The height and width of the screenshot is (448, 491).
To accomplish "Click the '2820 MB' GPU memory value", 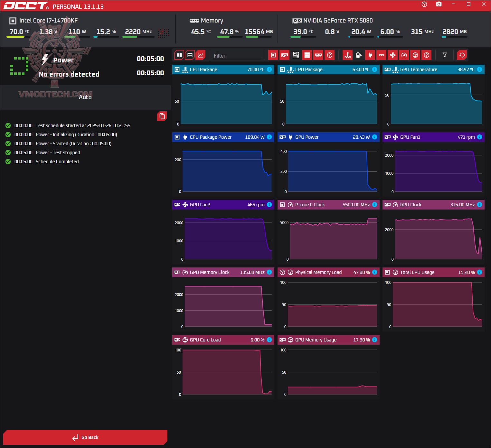I will tap(455, 32).
